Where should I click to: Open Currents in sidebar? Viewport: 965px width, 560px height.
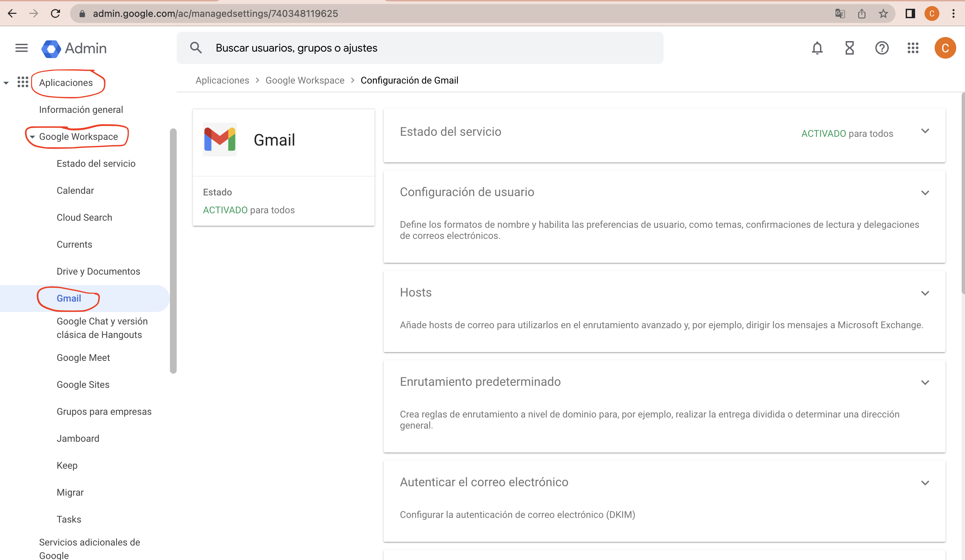(x=75, y=244)
